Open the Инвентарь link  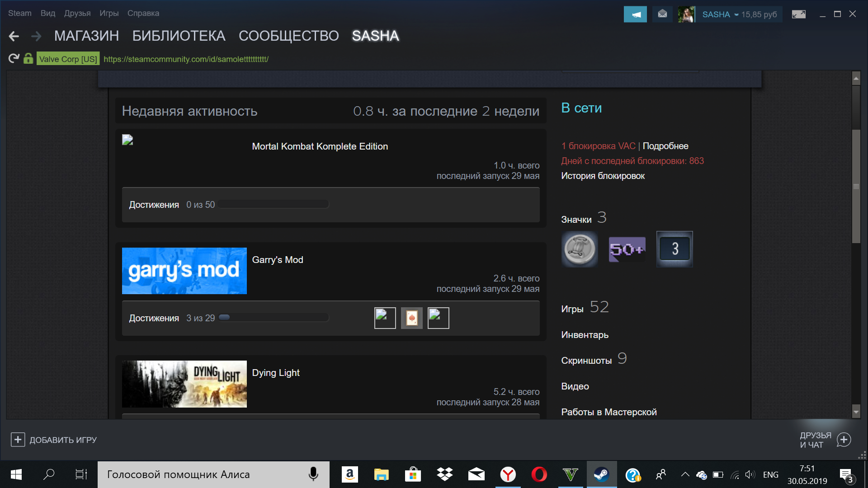[585, 335]
